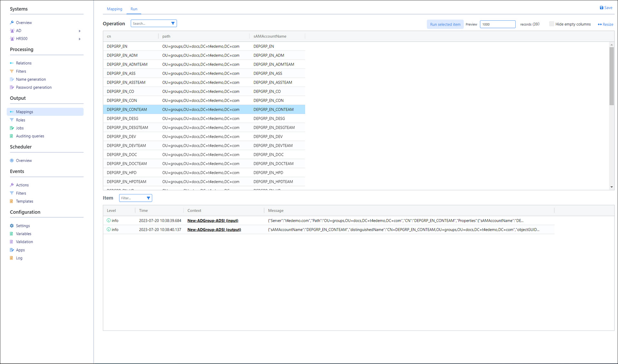Image resolution: width=618 pixels, height=364 pixels.
Task: Click the Resize arrows icon
Action: click(x=600, y=24)
